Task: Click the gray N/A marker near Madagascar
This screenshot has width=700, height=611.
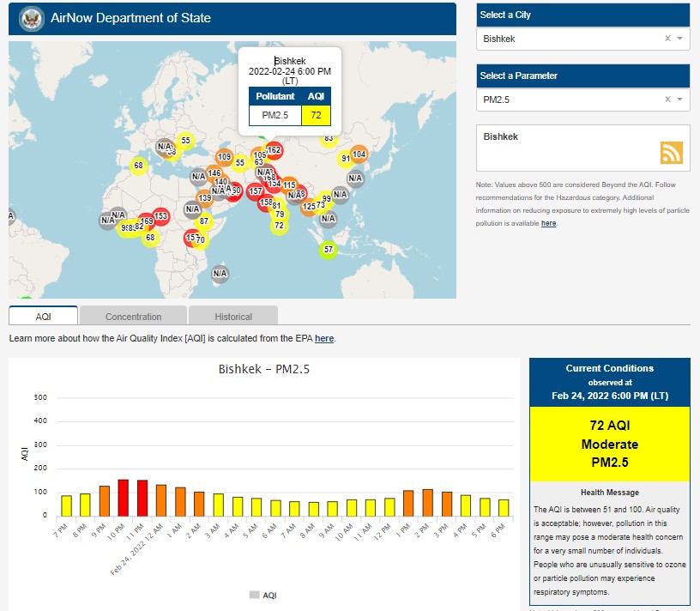Action: [x=220, y=275]
